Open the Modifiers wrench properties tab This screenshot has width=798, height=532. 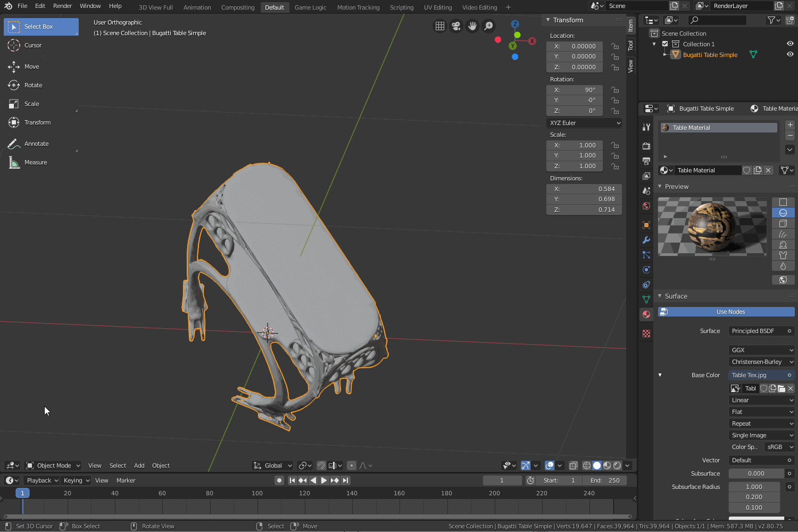(646, 240)
